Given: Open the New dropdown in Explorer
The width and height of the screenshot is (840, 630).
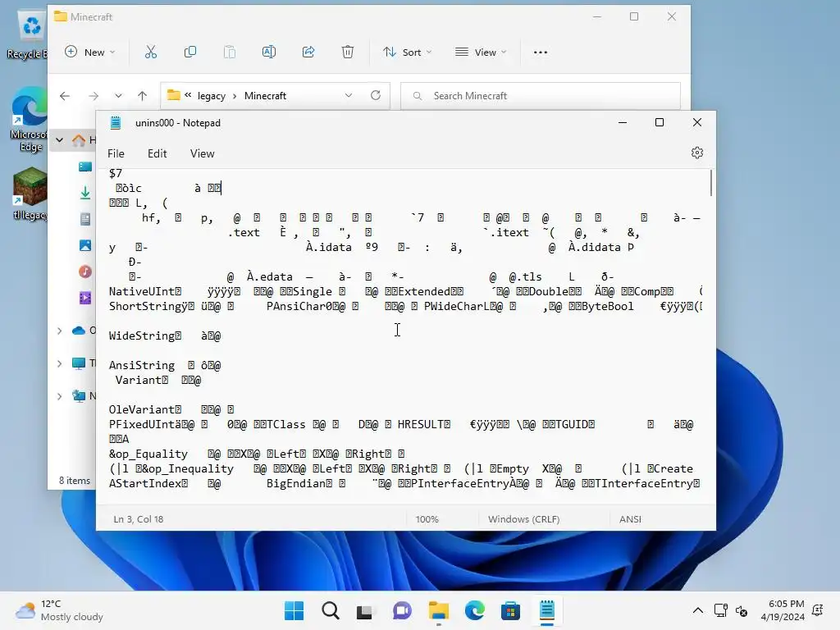Looking at the screenshot, I should [x=89, y=52].
